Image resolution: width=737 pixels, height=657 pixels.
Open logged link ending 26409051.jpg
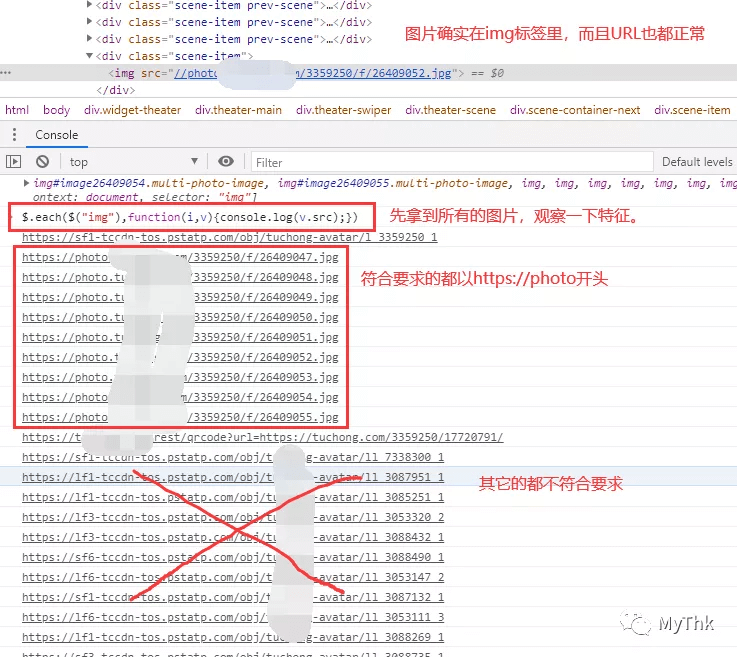click(x=180, y=337)
